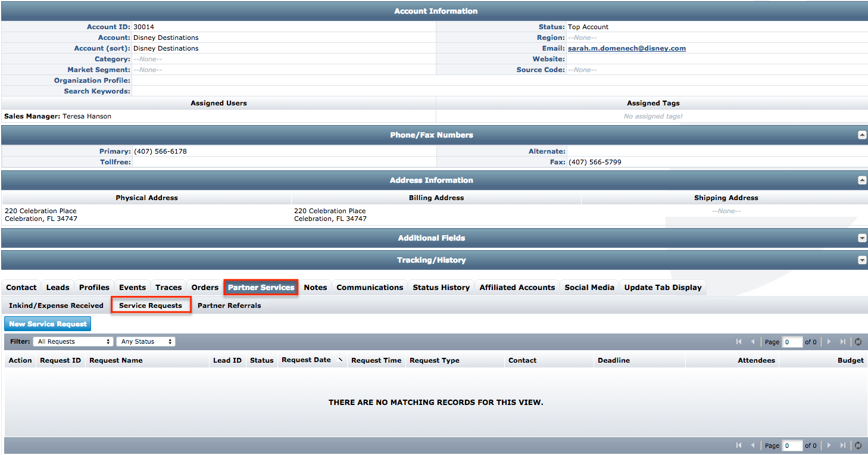Click the Update Tab Display tab
This screenshot has height=455, width=868.
tap(663, 288)
